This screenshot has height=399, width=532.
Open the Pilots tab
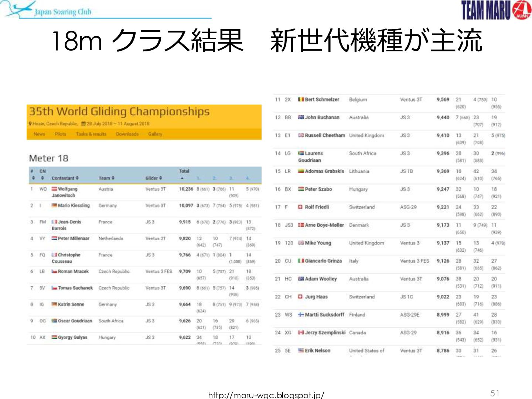click(x=60, y=134)
